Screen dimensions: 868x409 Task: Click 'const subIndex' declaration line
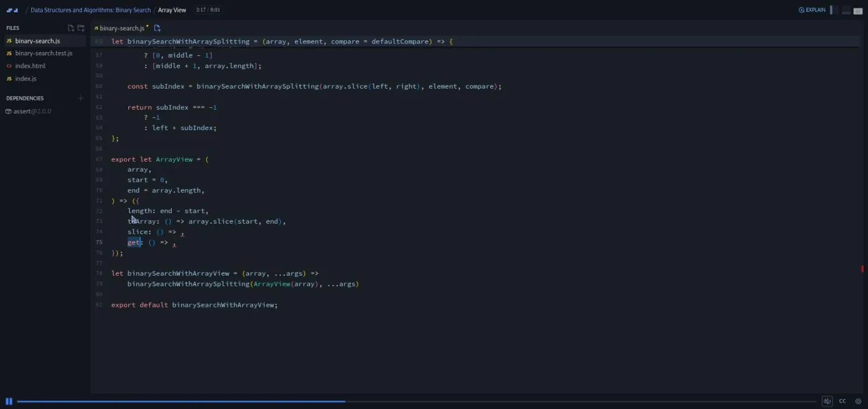pyautogui.click(x=314, y=86)
